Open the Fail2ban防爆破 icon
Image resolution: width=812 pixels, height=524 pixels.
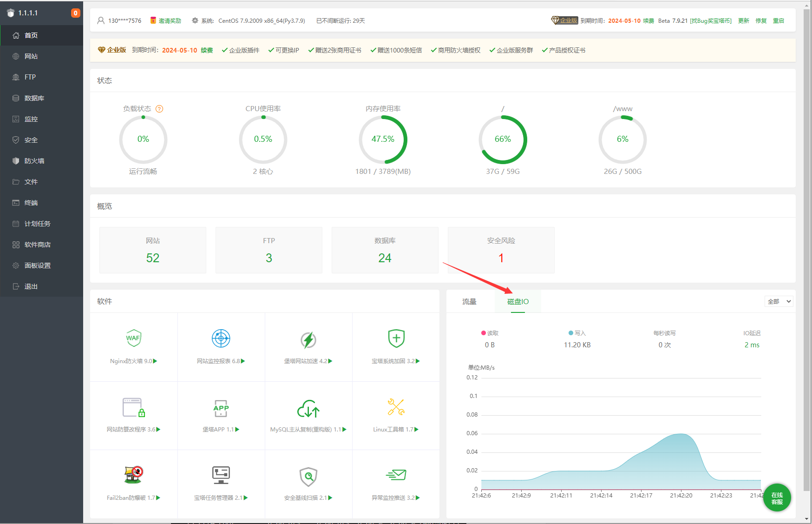[134, 475]
